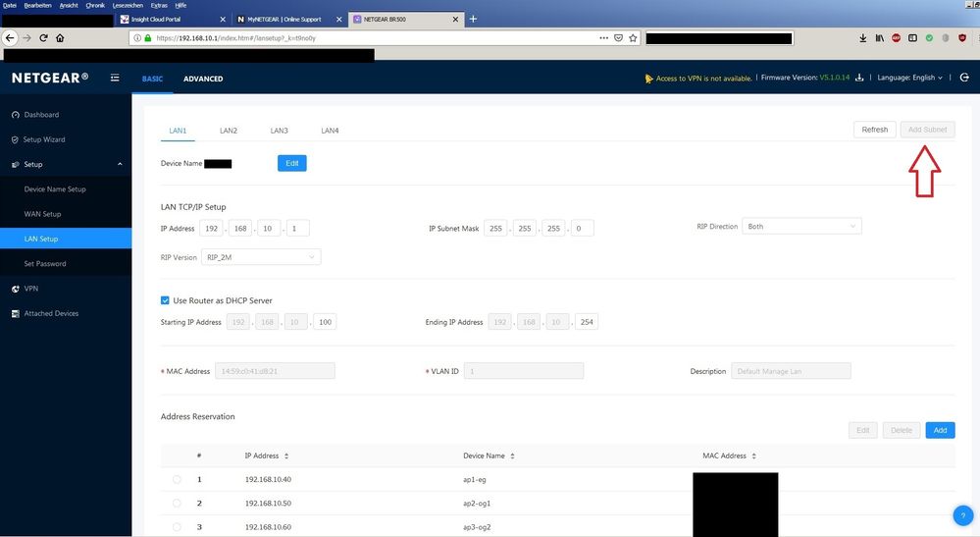Bookmark page with the star icon
The image size is (980, 537).
[633, 38]
